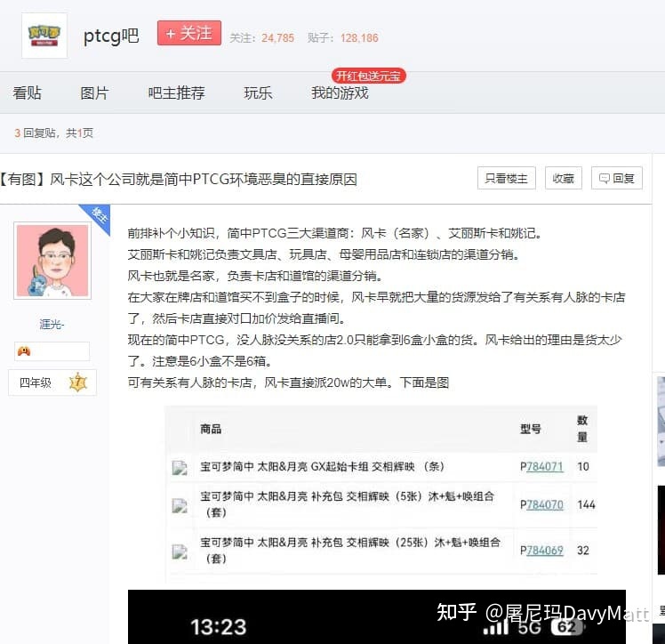Click the game controller badge icon

point(24,351)
